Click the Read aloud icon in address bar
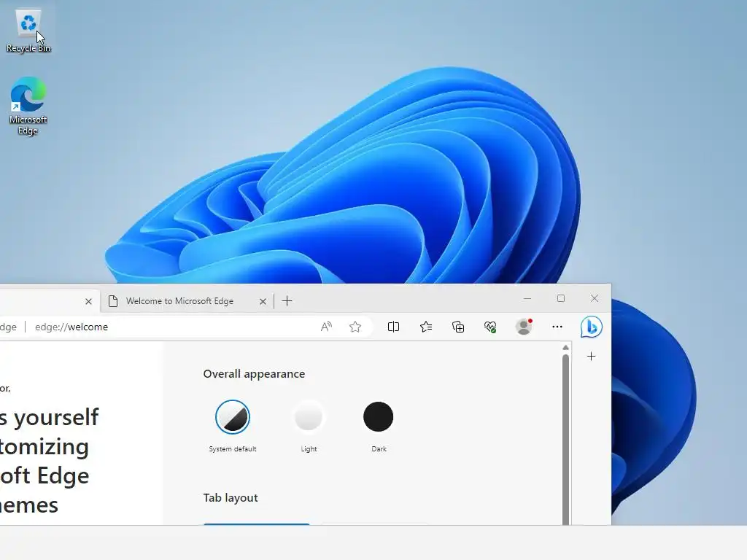Viewport: 747px width, 560px height. [326, 327]
